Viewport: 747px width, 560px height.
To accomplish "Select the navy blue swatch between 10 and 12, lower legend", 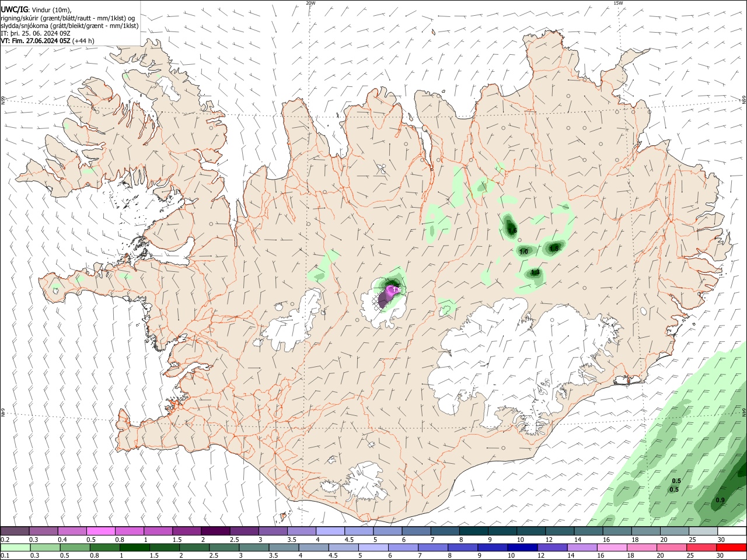I will (x=522, y=548).
